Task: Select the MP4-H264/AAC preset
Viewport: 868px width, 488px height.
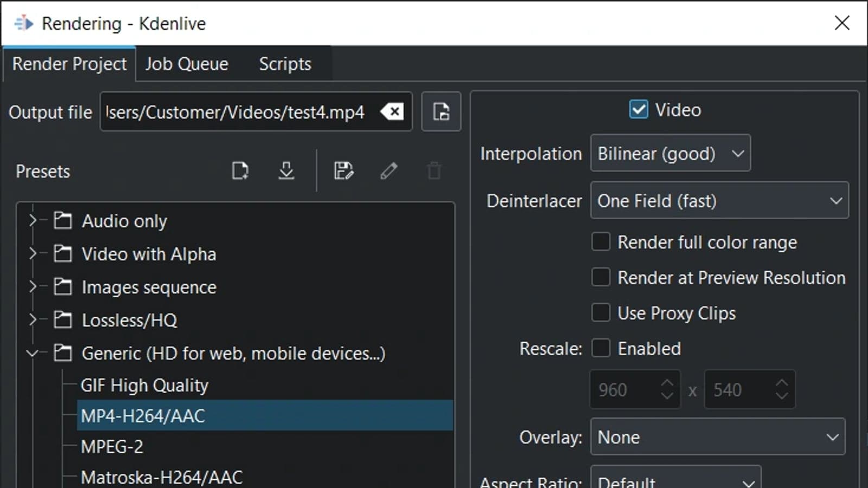Action: tap(265, 416)
